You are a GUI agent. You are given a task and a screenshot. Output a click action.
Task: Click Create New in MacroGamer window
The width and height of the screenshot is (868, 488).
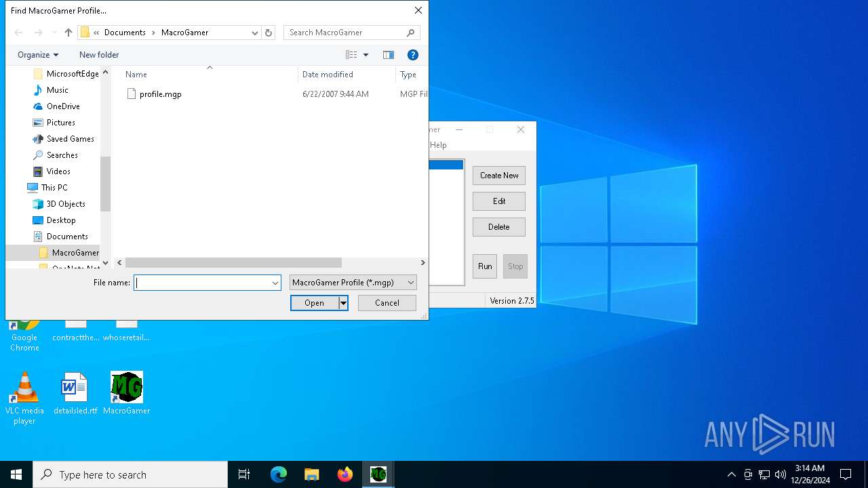(499, 176)
